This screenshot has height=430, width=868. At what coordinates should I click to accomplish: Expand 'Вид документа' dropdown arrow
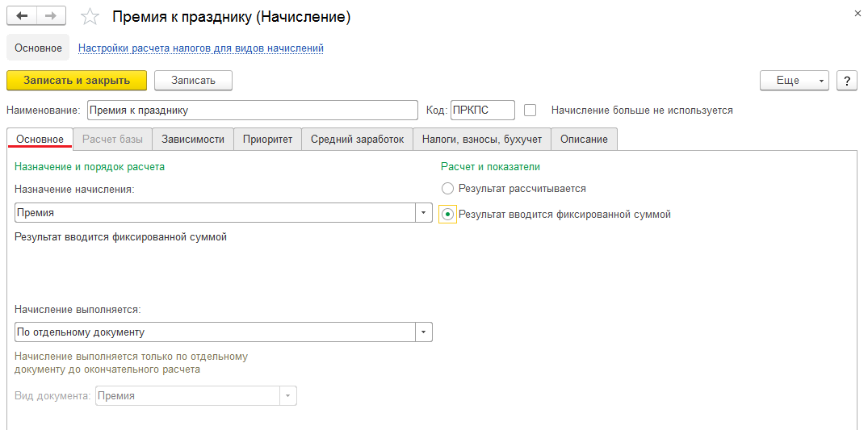(288, 396)
